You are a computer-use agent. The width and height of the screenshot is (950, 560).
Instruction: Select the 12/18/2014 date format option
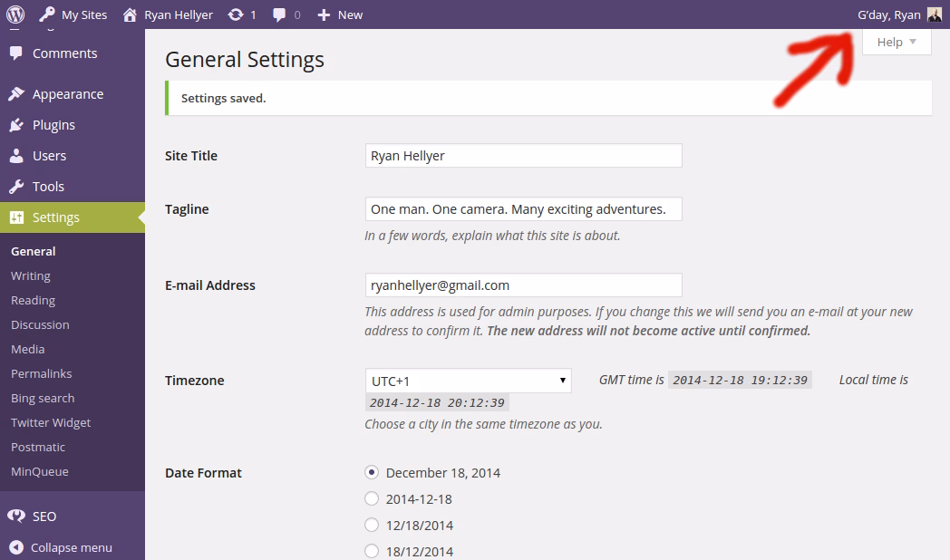click(x=372, y=525)
